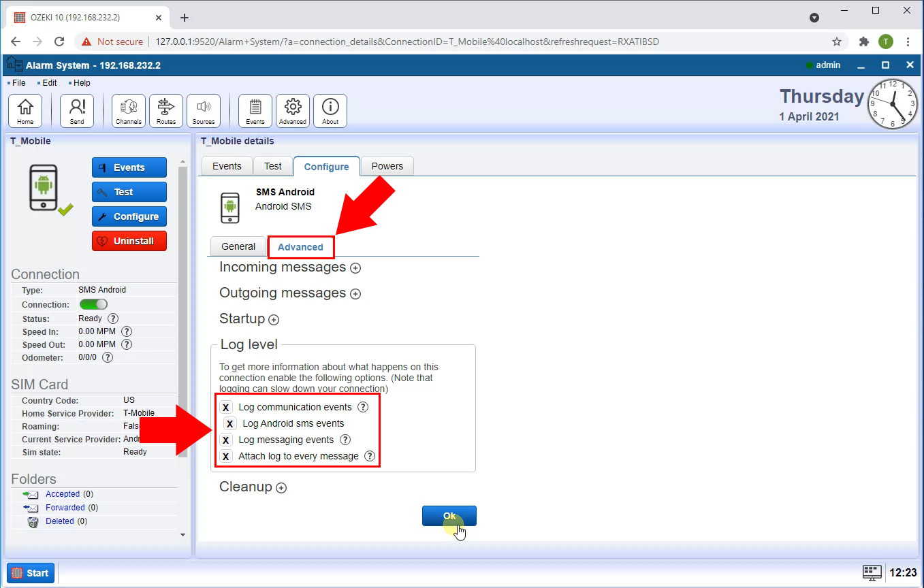Open the Send message toolbar icon
924x588 pixels.
coord(77,111)
